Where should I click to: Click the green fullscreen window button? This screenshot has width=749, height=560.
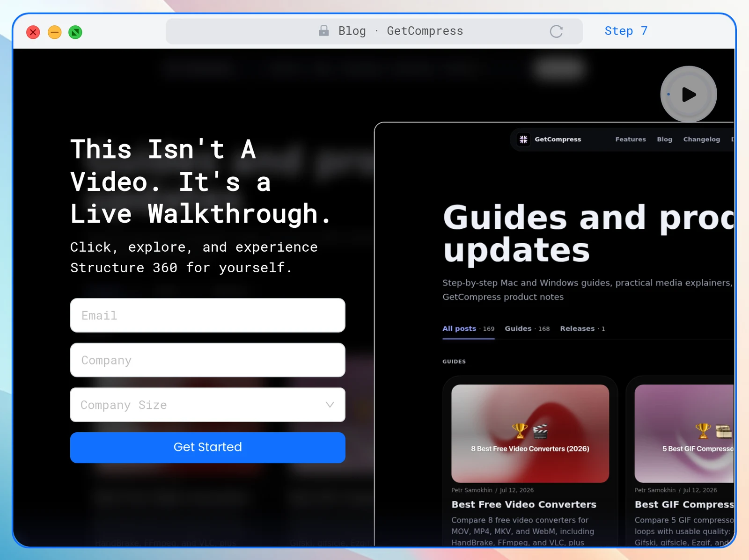75,32
